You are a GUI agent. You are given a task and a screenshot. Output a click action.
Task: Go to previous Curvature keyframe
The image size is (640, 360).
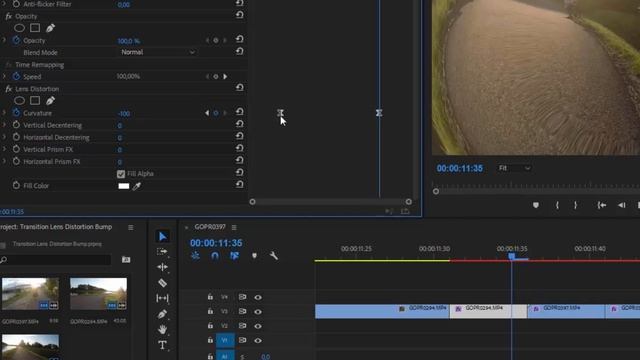207,113
